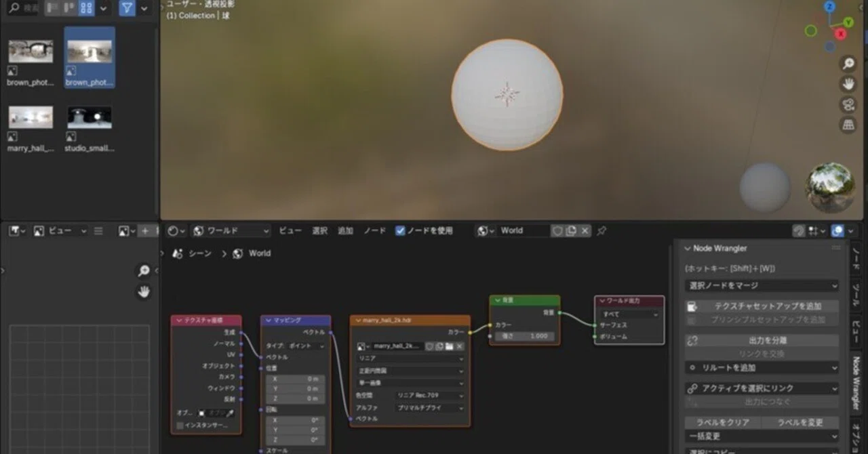This screenshot has width=868, height=454.
Task: Click the image editor hamburger menu icon
Action: (98, 231)
